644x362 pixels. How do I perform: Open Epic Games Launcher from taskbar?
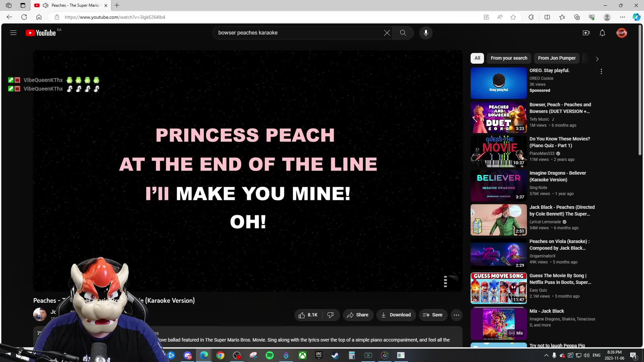(319, 355)
